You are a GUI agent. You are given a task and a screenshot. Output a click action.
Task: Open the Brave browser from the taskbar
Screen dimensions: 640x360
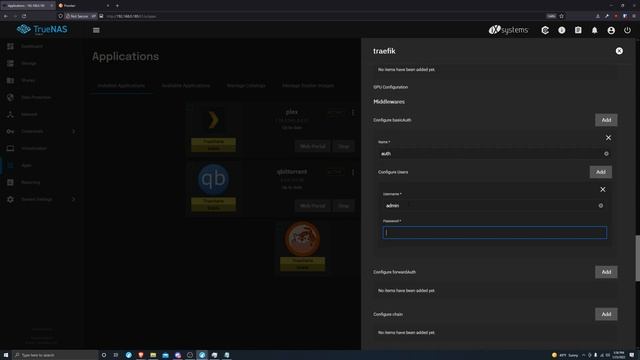(141, 355)
